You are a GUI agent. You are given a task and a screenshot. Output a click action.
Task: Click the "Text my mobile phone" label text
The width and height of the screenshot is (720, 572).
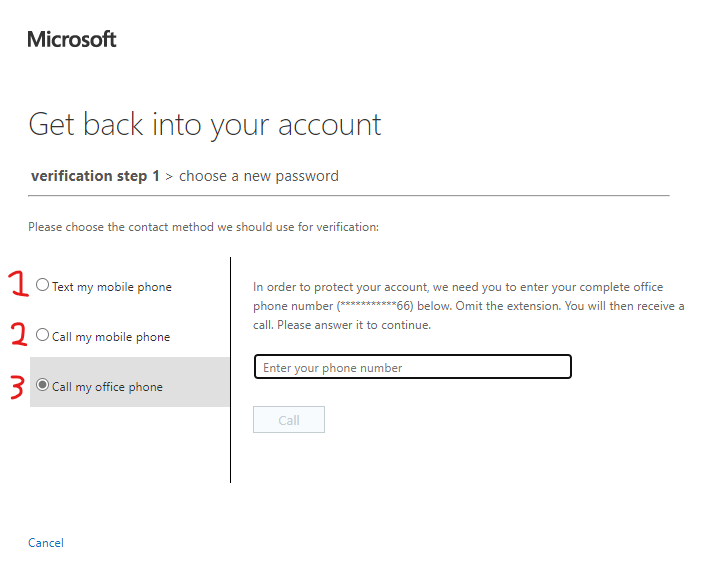point(111,287)
